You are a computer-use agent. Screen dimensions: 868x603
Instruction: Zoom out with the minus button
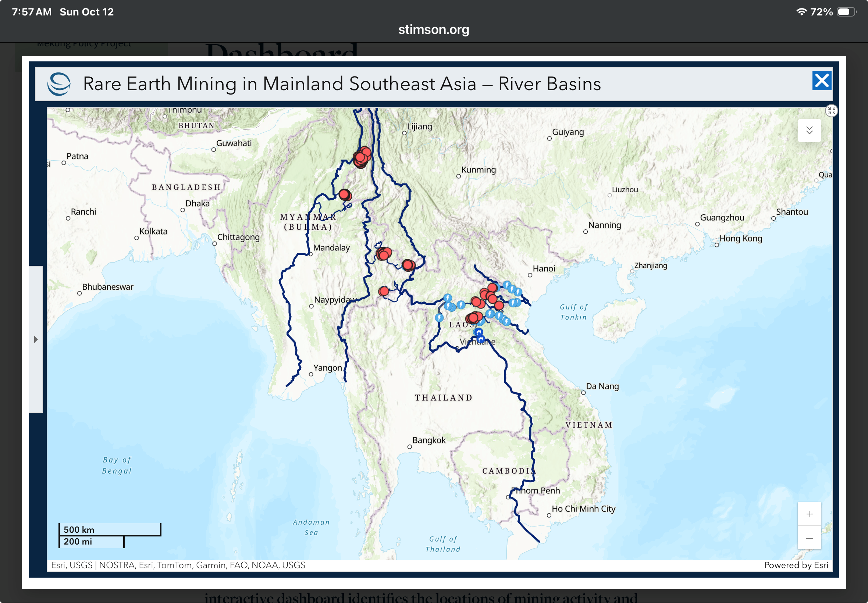(x=809, y=538)
